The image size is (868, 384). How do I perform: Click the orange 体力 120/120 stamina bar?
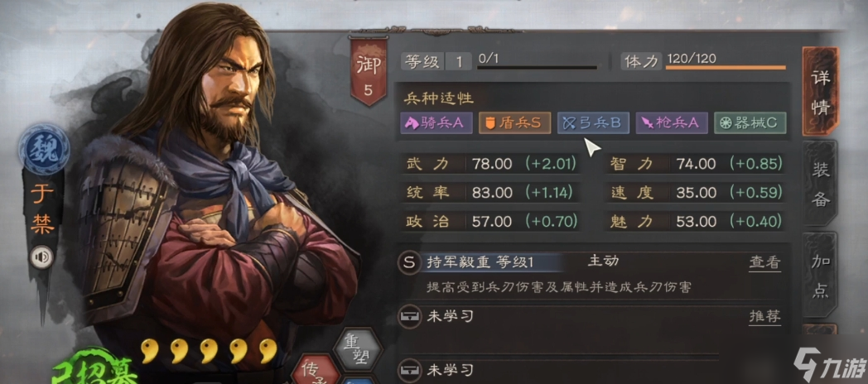[726, 68]
